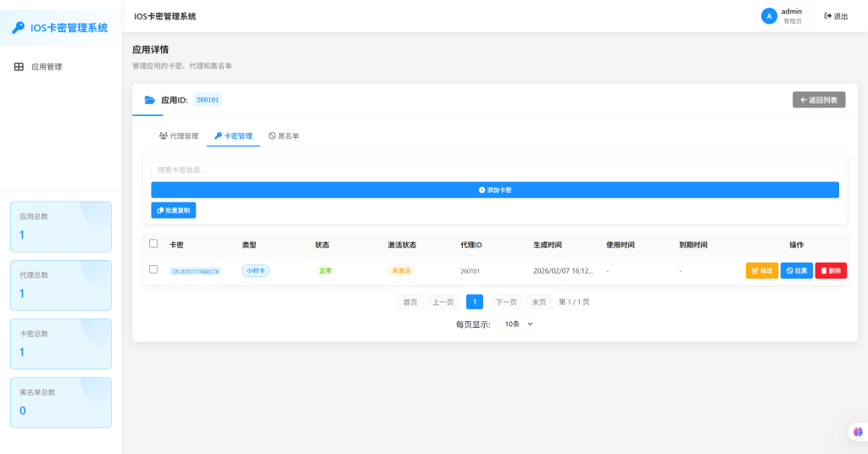Click the 搜索卡密信息 search field
Viewport: 868px width, 454px height.
pyautogui.click(x=495, y=169)
